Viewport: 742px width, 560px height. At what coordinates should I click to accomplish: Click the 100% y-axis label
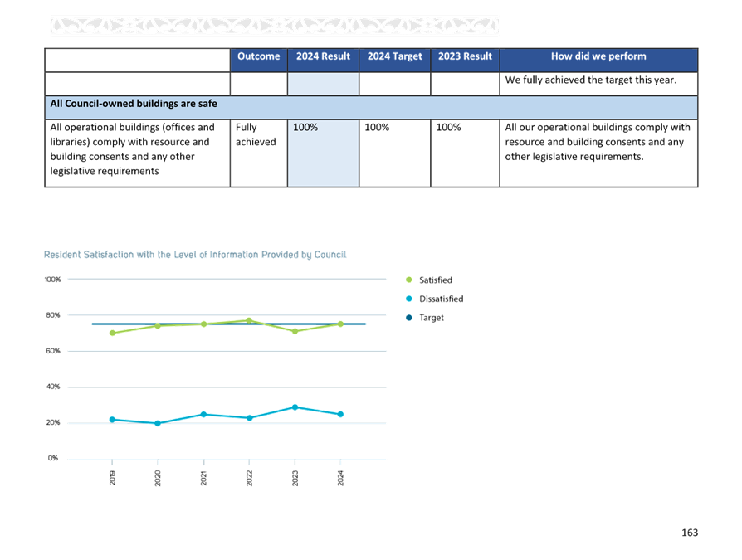point(52,279)
